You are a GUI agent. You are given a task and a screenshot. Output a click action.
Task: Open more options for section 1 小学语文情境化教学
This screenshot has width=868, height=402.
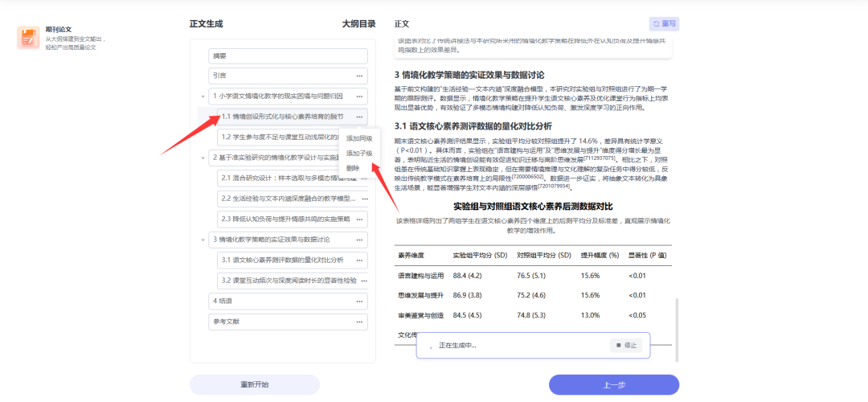[359, 96]
